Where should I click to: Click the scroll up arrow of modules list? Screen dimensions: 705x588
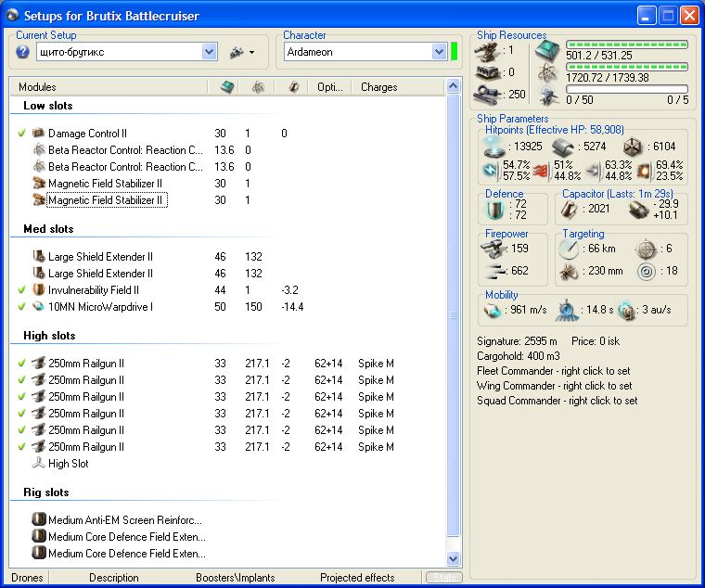click(454, 86)
